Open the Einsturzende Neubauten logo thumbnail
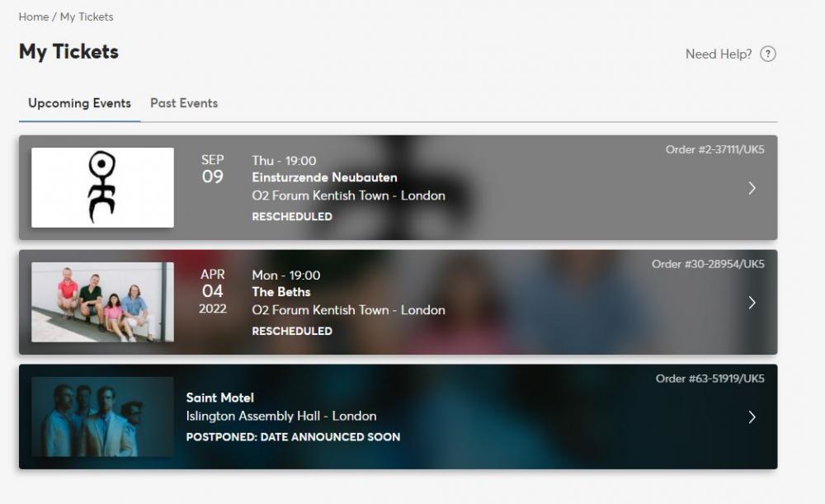Screen dimensions: 825x504 [x=102, y=187]
